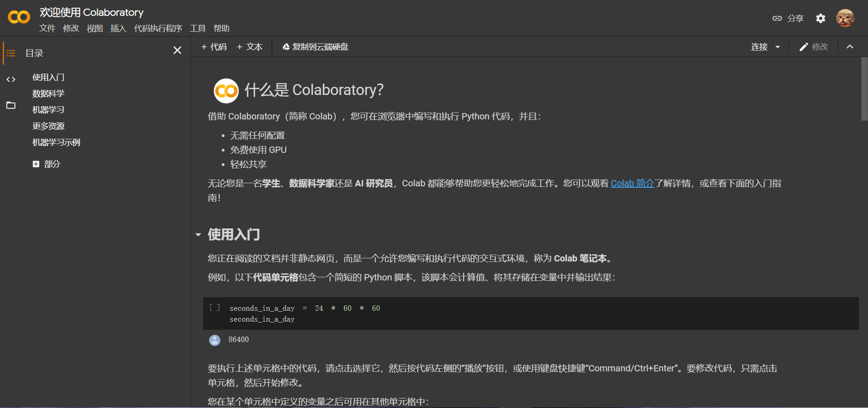Screen dimensions: 868x408
Task: Click the account avatar image
Action: tap(844, 18)
